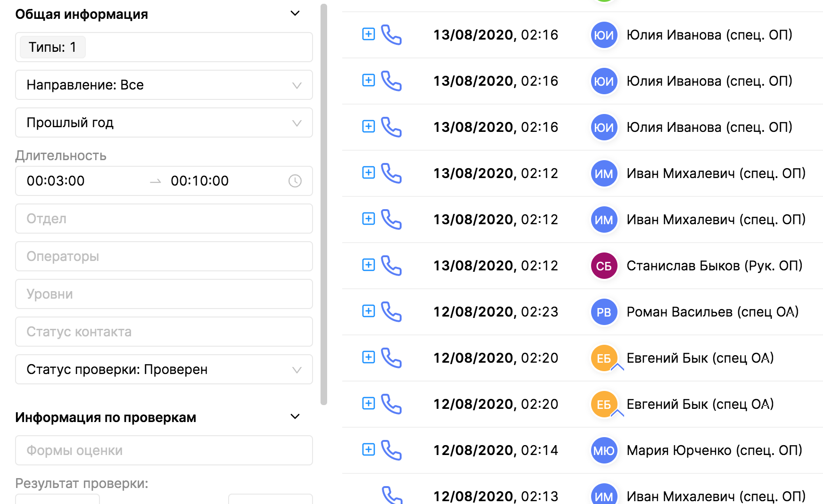This screenshot has height=504, width=823.
Task: Click СБ avatar of Станислав Быков
Action: (604, 266)
